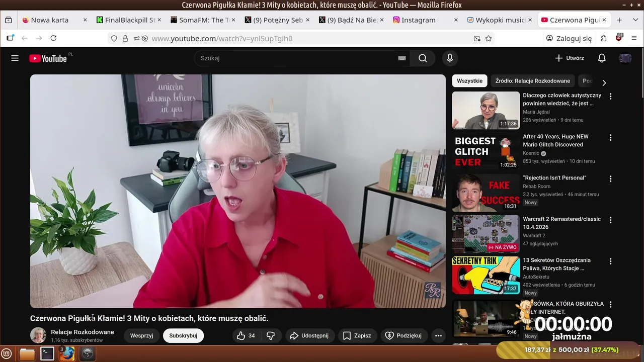Screen dimensions: 644x362
Task: Switch to Nowa karta tab
Action: [54, 20]
